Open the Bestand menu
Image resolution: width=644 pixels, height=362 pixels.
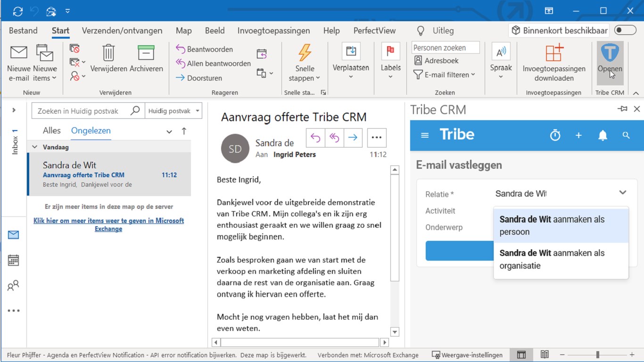click(23, 31)
